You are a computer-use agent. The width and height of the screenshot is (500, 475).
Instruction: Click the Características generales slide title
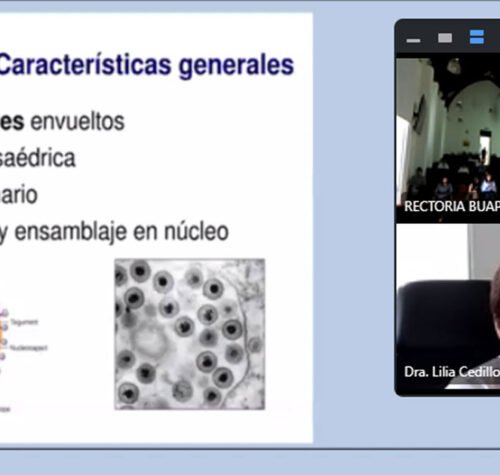click(146, 66)
